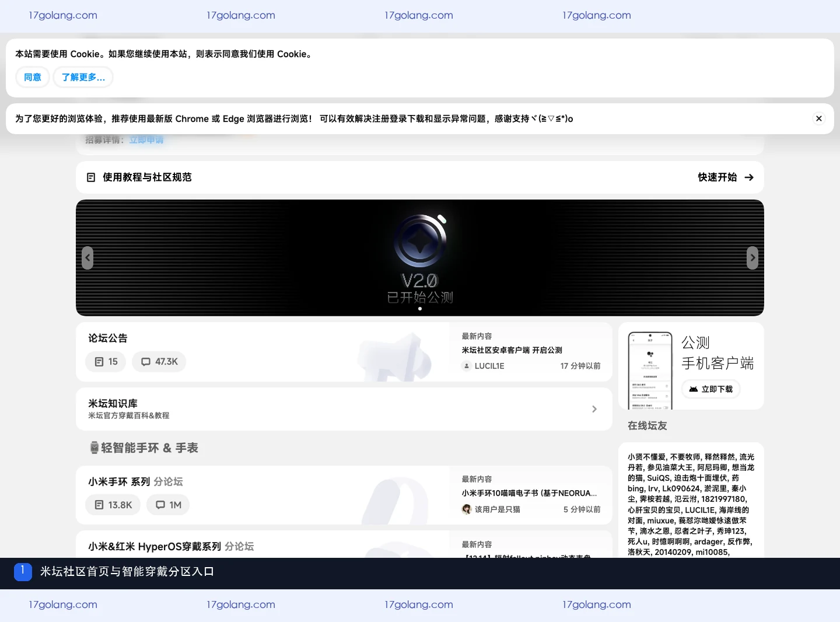Viewport: 840px width, 622px height.
Task: Click the arrow next to 快速开始
Action: [x=749, y=177]
